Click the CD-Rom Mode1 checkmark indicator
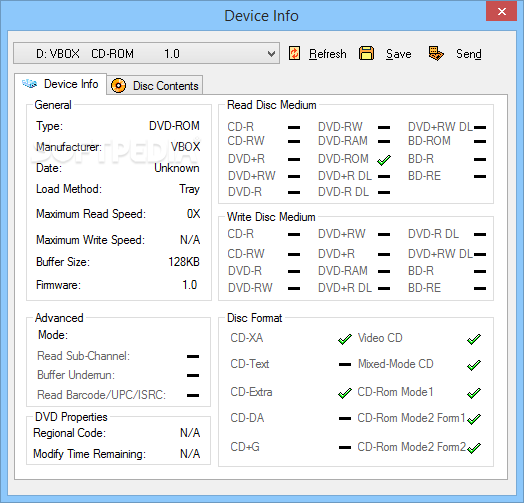 point(474,393)
